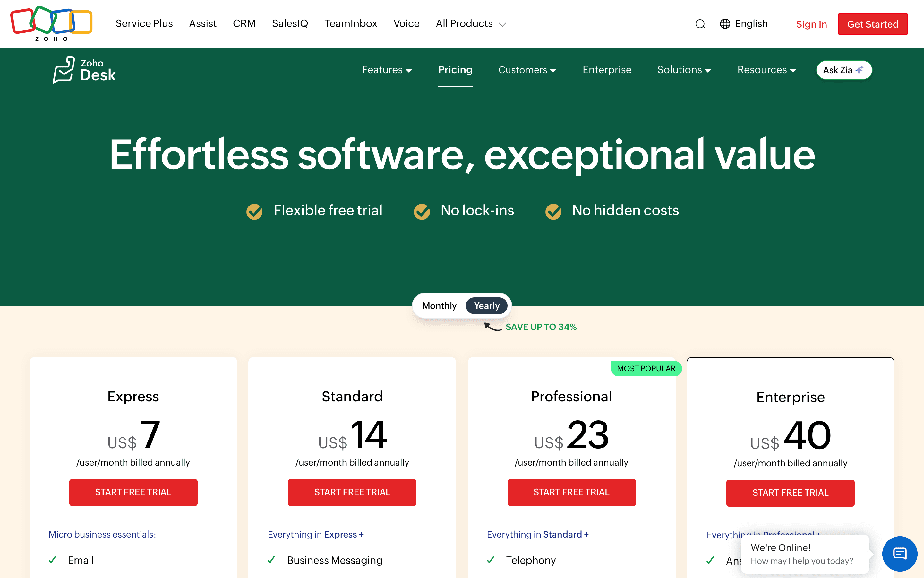
Task: Open the Pricing tab
Action: [x=455, y=70]
